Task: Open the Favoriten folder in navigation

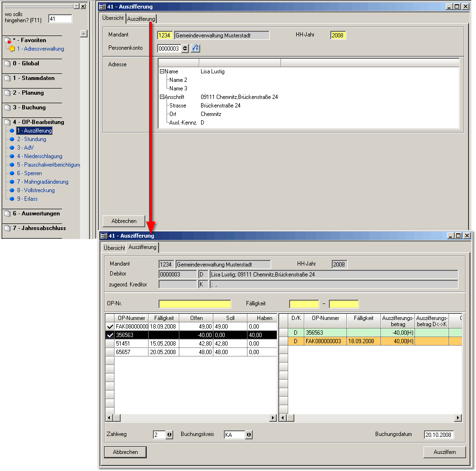Action: [29, 40]
